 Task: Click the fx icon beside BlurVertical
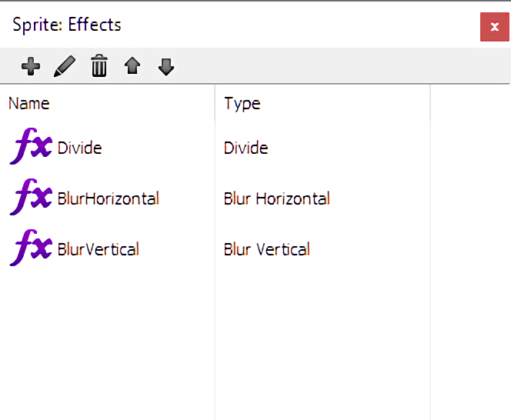tap(31, 248)
